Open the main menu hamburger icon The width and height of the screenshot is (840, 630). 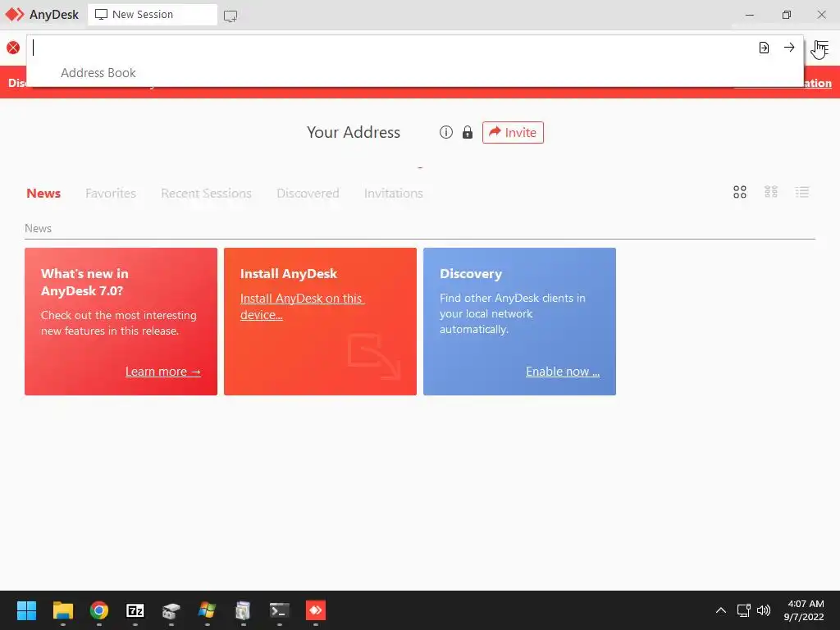point(820,48)
